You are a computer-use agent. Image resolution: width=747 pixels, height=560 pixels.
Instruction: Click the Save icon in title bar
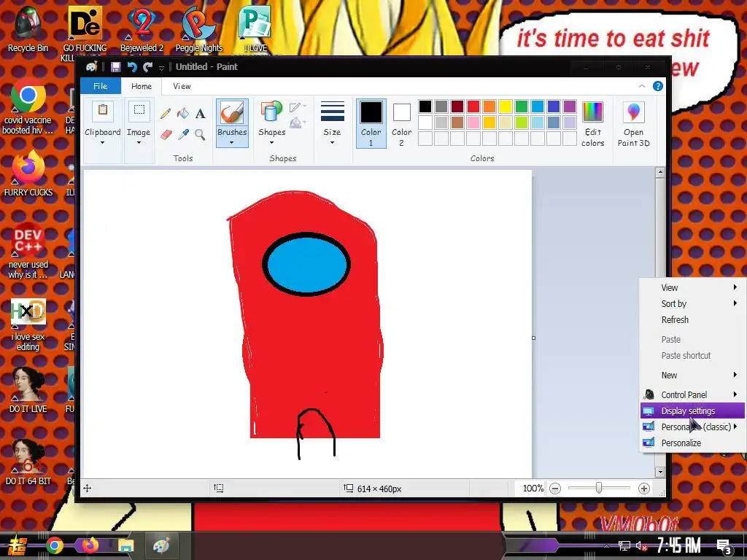pos(115,67)
